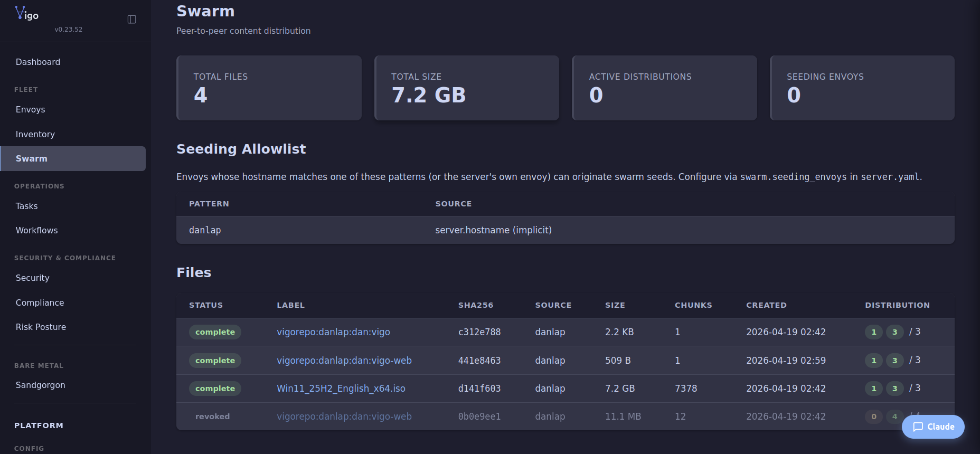Click the 11.1 MB size value
The height and width of the screenshot is (454, 980).
click(x=623, y=417)
